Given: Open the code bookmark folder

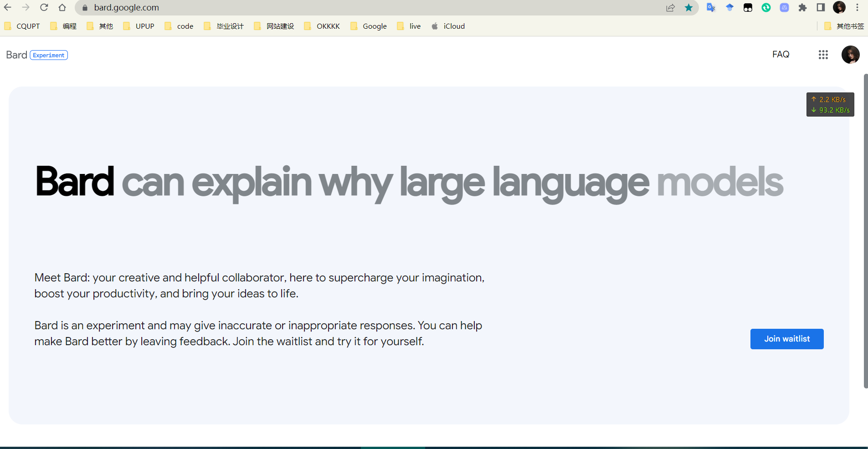Looking at the screenshot, I should pos(179,26).
